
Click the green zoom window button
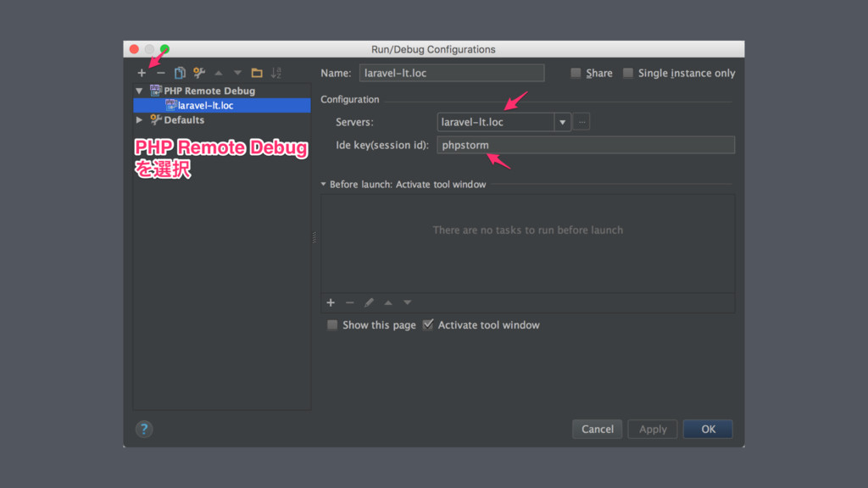(165, 49)
